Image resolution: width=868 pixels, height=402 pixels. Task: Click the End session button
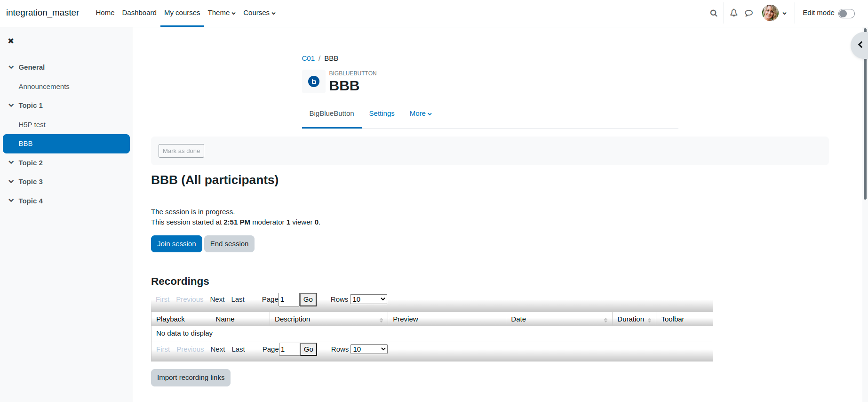tap(229, 244)
